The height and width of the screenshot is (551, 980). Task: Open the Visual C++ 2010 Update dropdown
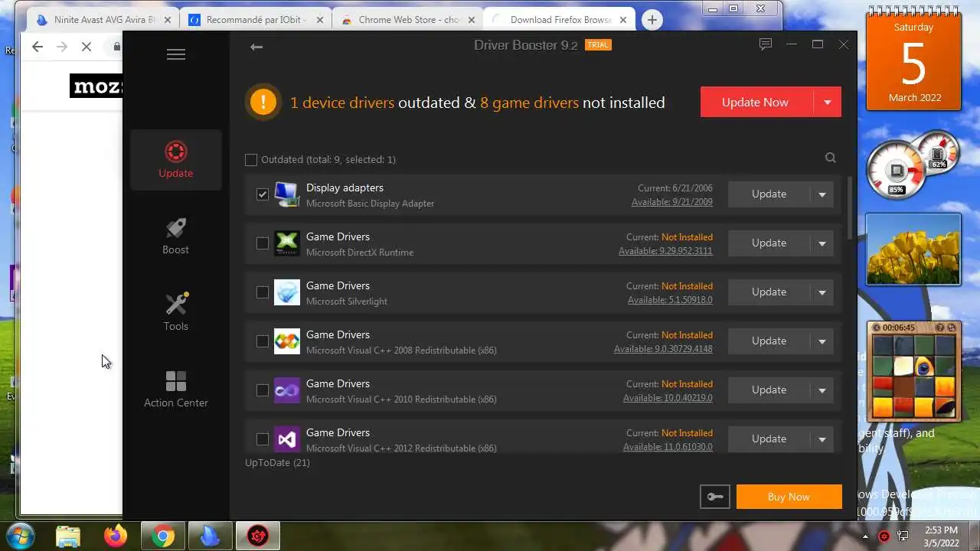tap(822, 390)
